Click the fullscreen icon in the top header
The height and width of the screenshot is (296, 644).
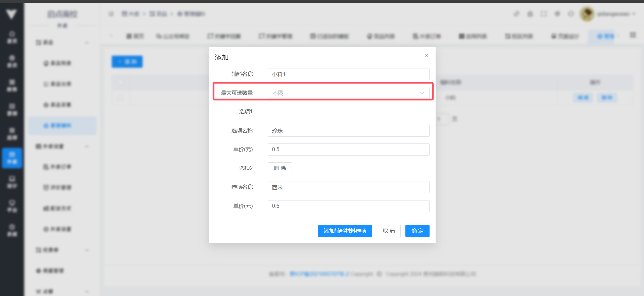coord(543,14)
